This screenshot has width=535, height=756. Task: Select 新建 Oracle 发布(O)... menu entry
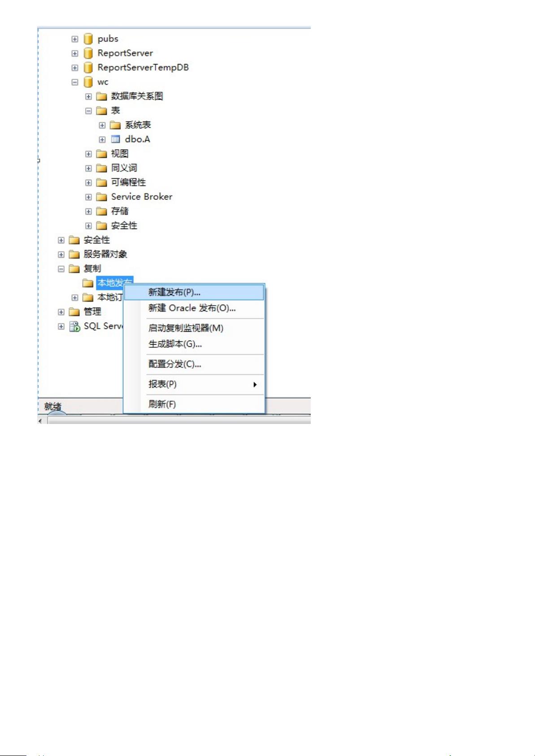point(192,308)
